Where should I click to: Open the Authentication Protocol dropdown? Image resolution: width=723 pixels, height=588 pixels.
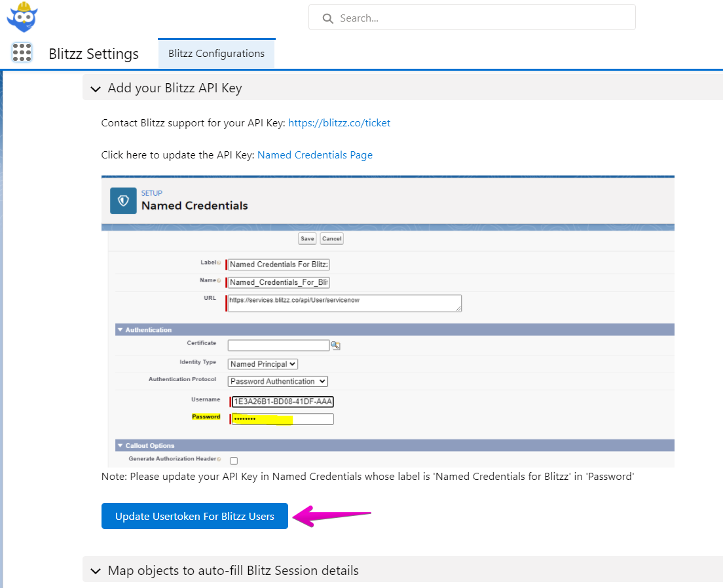point(278,381)
